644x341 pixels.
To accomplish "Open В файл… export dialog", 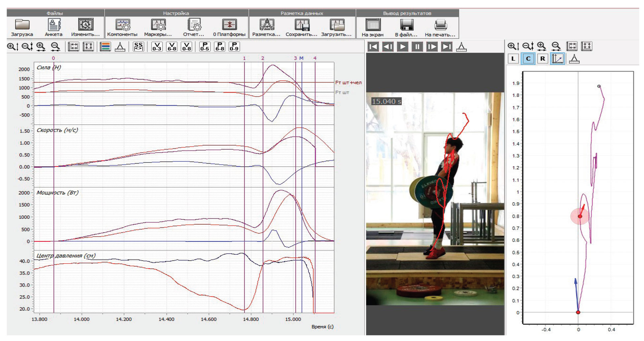I will pos(406,25).
